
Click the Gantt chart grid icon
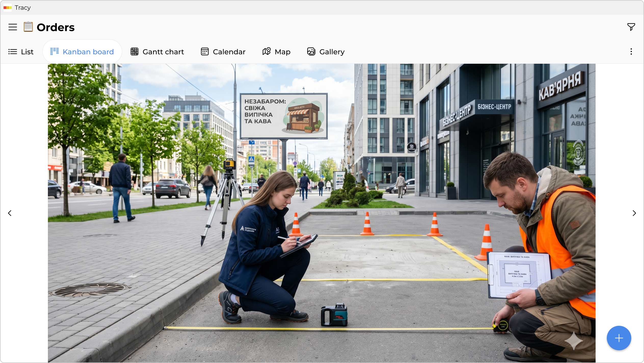click(x=135, y=52)
